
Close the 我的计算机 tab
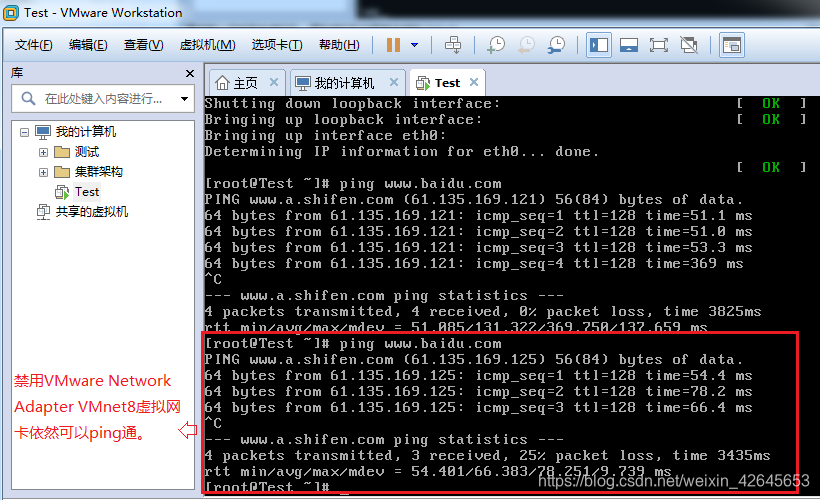click(x=394, y=82)
